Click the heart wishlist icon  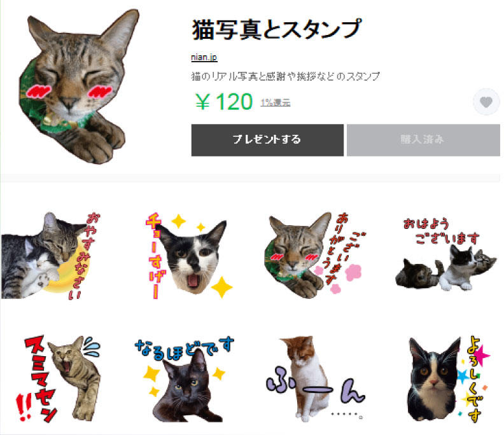[486, 102]
